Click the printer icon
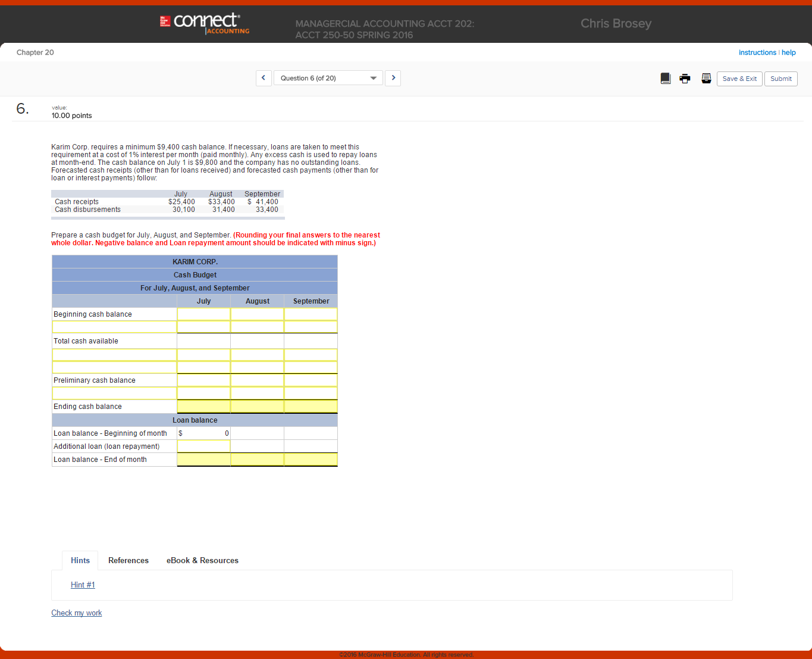The height and width of the screenshot is (659, 812). tap(685, 79)
